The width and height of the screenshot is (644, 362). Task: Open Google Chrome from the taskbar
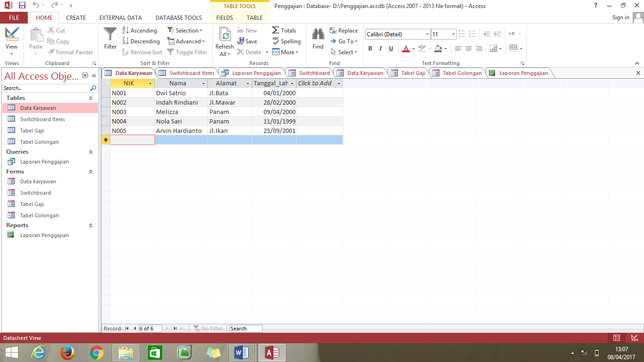click(97, 353)
